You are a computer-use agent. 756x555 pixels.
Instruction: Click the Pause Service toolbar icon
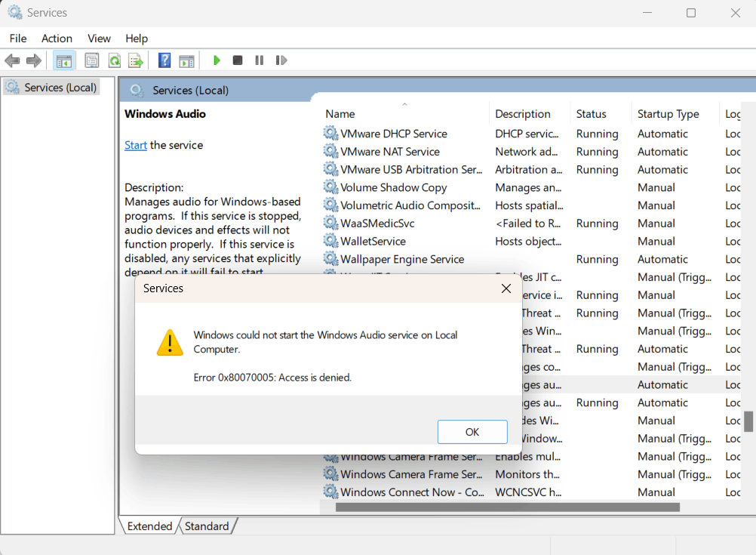pos(260,60)
